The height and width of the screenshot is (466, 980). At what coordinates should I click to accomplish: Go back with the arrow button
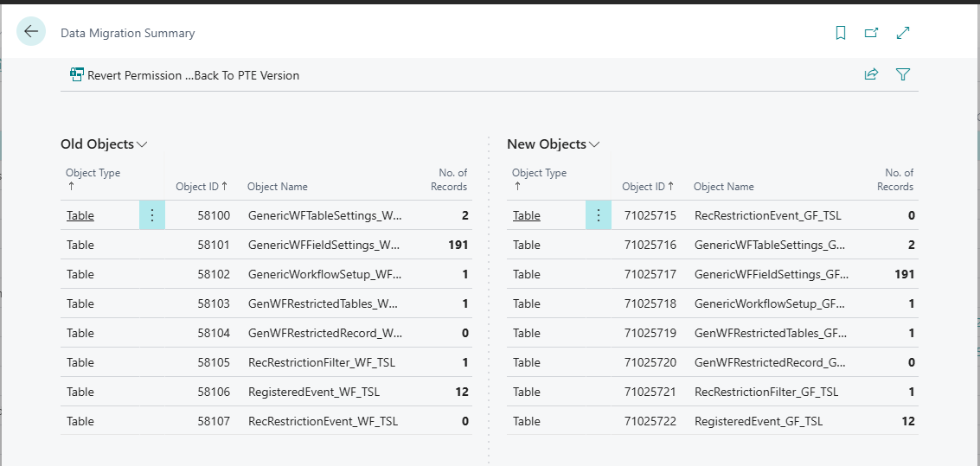[x=30, y=31]
